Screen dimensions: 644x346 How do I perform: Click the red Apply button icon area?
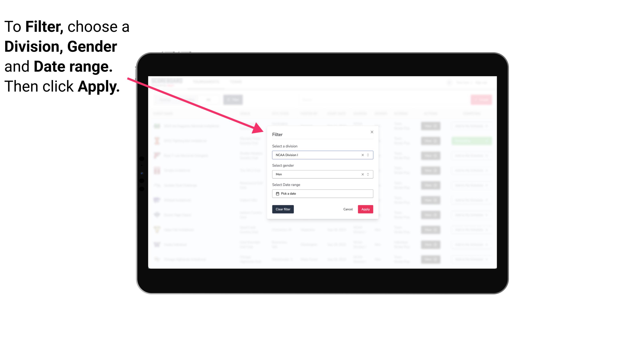click(365, 209)
